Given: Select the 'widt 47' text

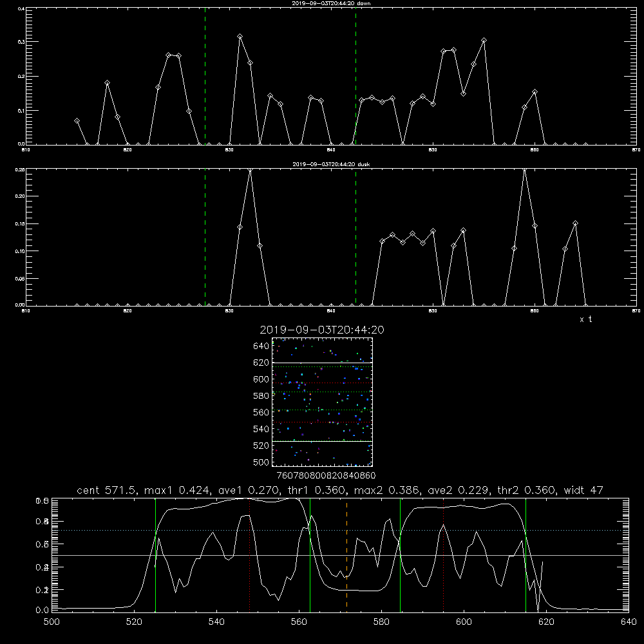Looking at the screenshot, I should [x=583, y=490].
